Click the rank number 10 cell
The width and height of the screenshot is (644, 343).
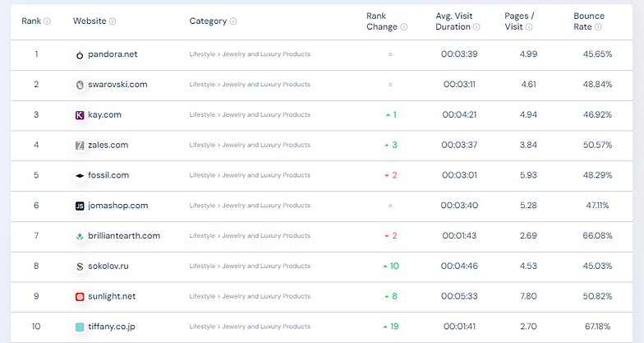(36, 327)
